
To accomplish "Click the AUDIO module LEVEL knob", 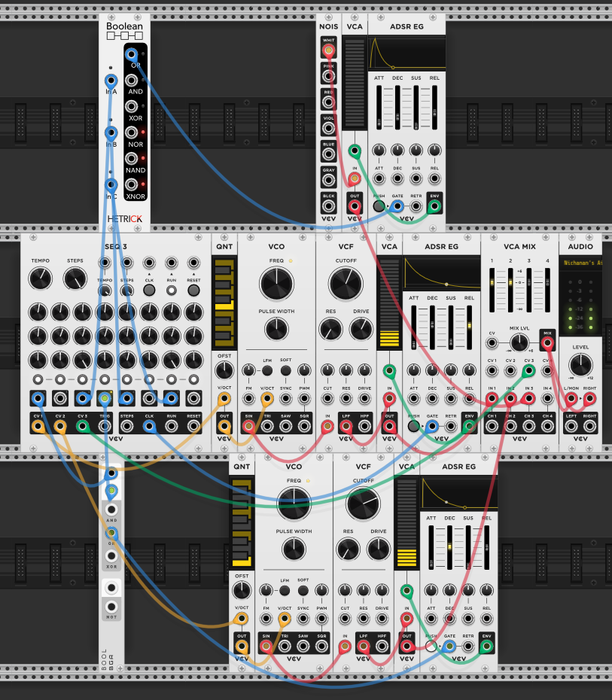I will point(580,365).
